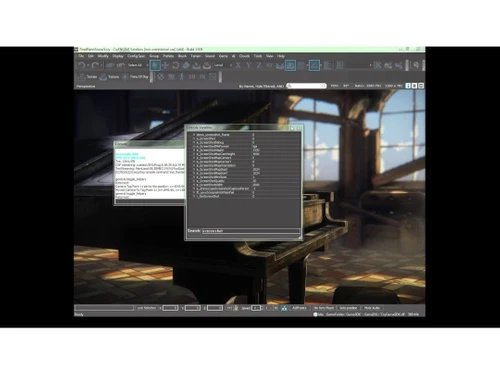Screen dimensions: 500x375
Task: Select the e_ScreenShotFileFormat variable row
Action: 244,146
